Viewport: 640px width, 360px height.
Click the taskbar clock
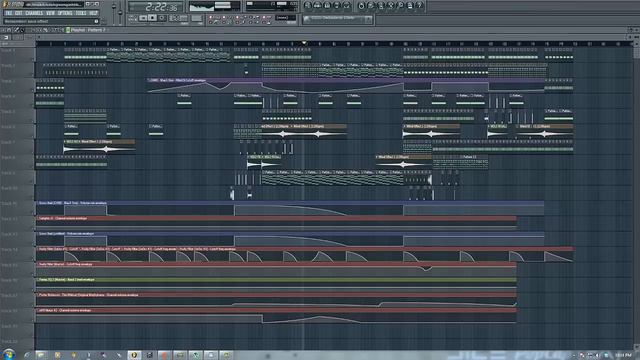[623, 356]
